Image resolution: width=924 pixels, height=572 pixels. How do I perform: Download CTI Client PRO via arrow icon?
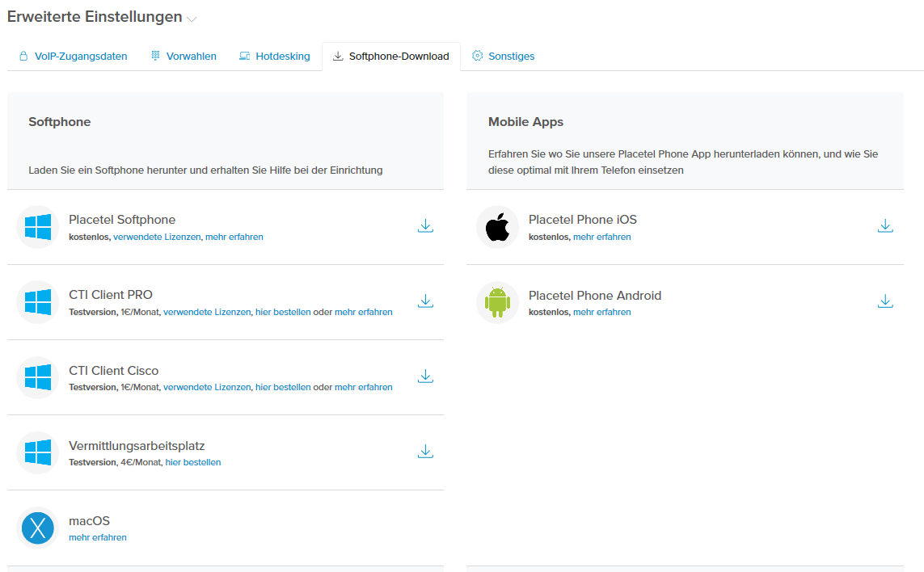425,301
